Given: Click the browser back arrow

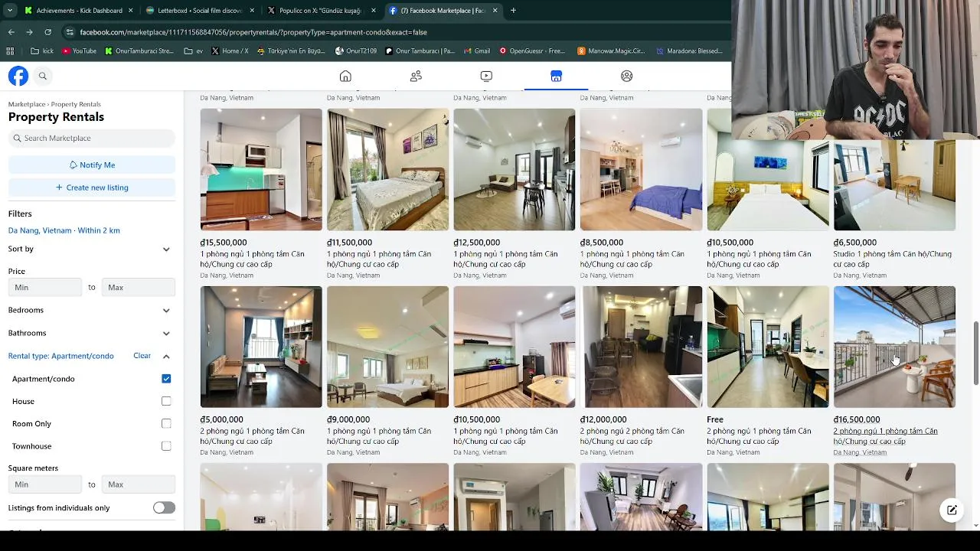Looking at the screenshot, I should 11,32.
